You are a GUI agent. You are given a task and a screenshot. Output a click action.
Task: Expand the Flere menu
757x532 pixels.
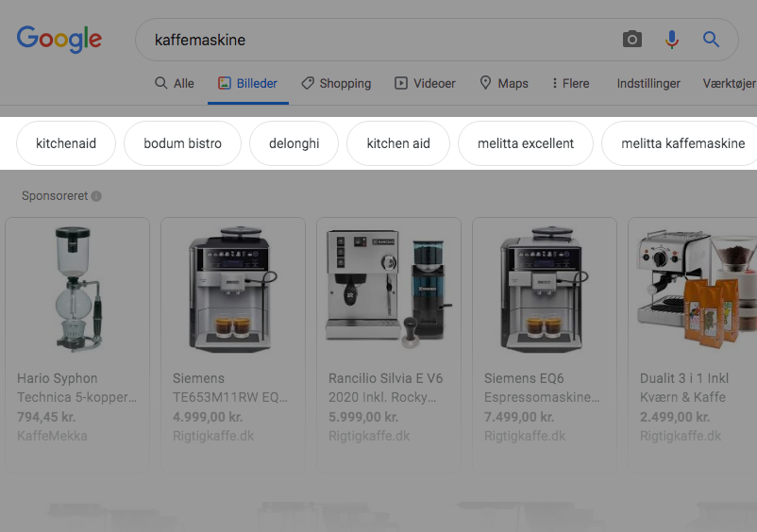pyautogui.click(x=570, y=83)
